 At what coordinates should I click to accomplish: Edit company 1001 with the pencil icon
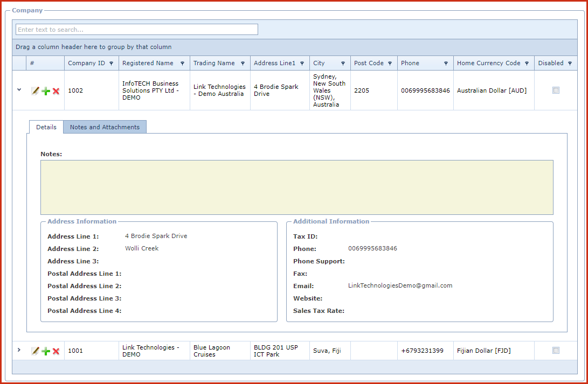35,351
